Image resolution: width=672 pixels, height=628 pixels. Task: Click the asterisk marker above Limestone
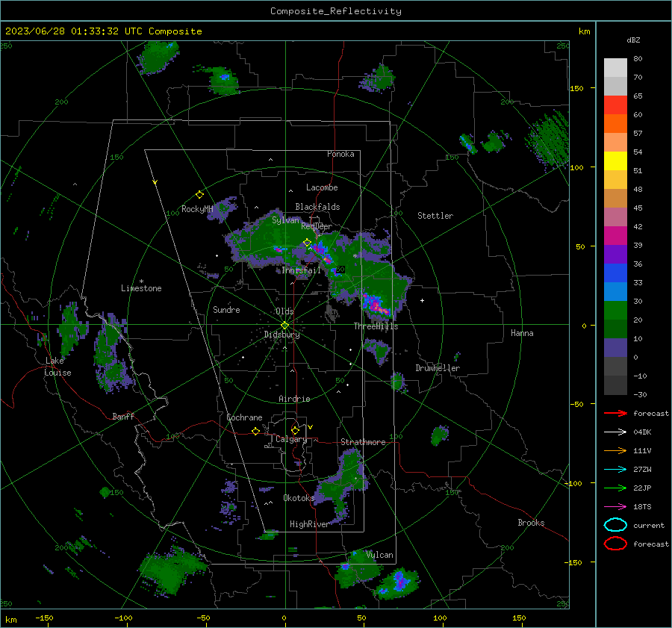(x=141, y=282)
